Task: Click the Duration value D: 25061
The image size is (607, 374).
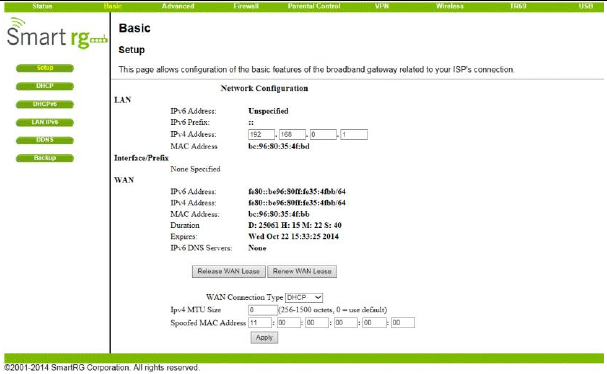Action: point(295,225)
